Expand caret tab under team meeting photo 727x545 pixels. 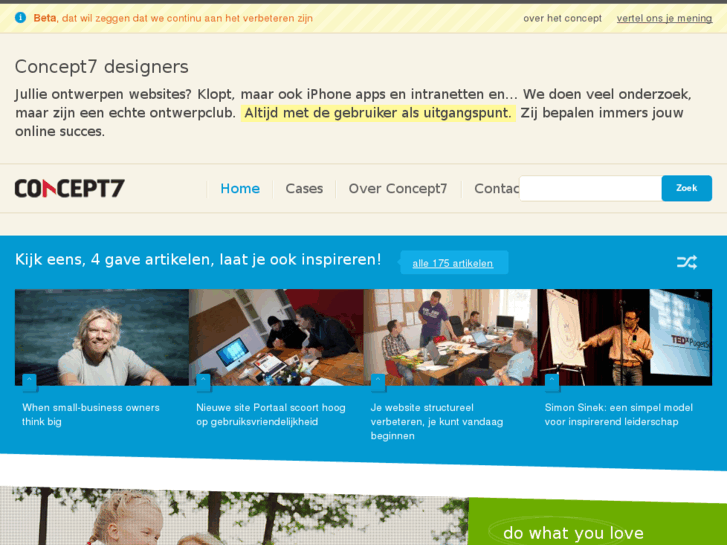(x=378, y=382)
